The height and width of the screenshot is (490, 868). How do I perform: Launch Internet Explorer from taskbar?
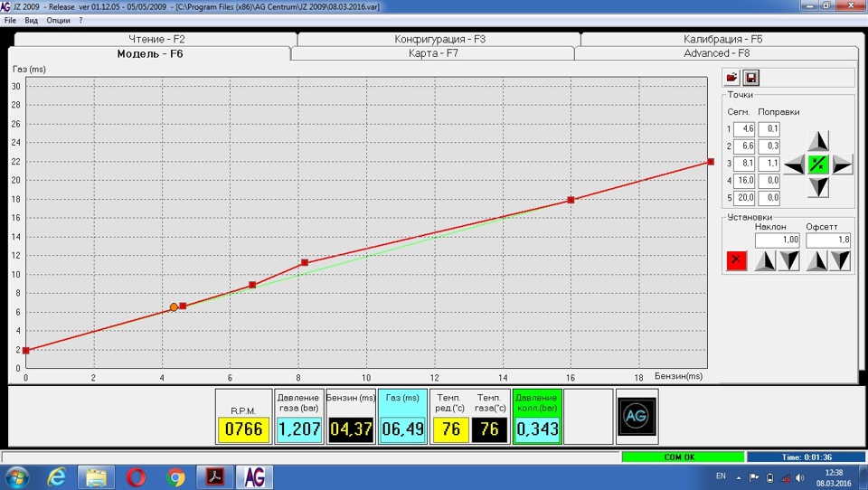click(x=56, y=476)
